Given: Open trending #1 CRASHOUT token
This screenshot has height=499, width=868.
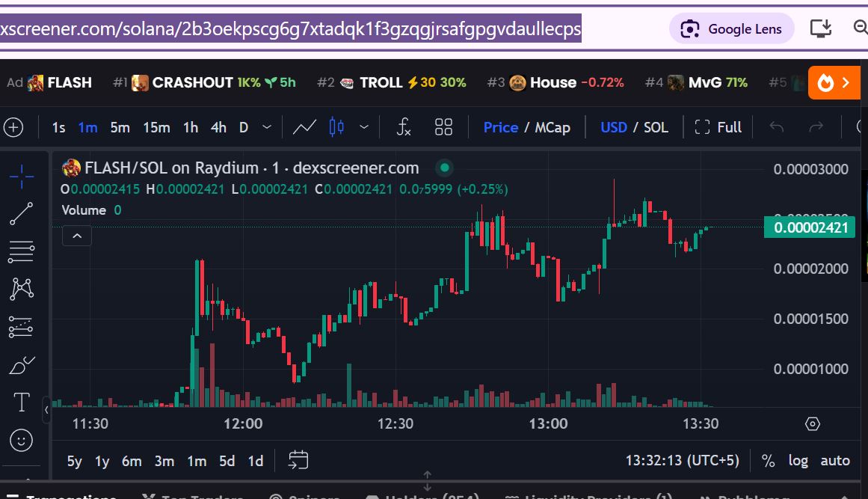Looking at the screenshot, I should (204, 82).
